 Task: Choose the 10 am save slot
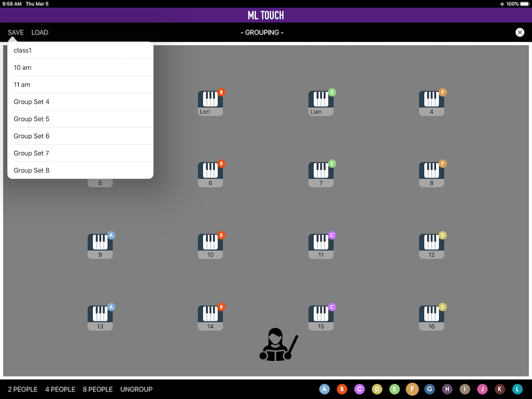point(80,67)
